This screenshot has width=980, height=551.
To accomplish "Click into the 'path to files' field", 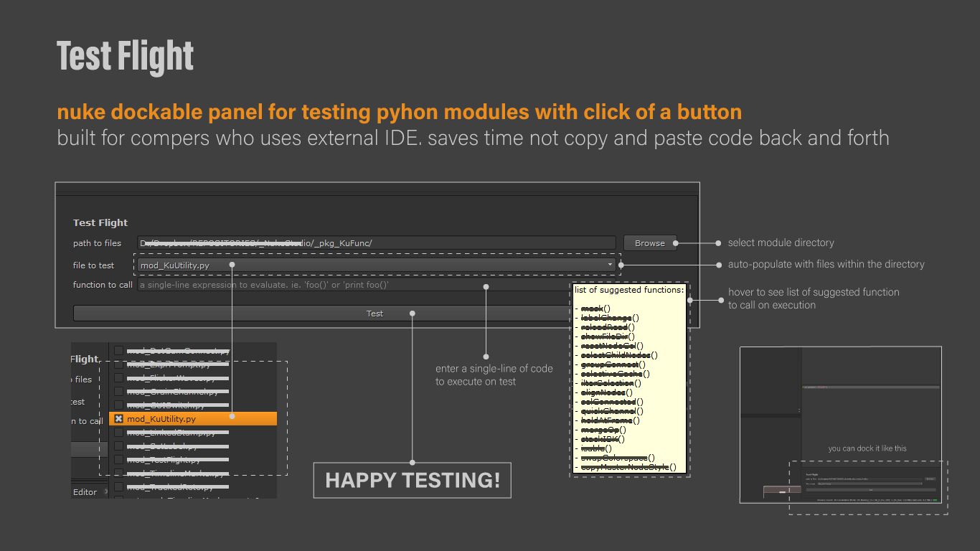I will click(x=377, y=243).
